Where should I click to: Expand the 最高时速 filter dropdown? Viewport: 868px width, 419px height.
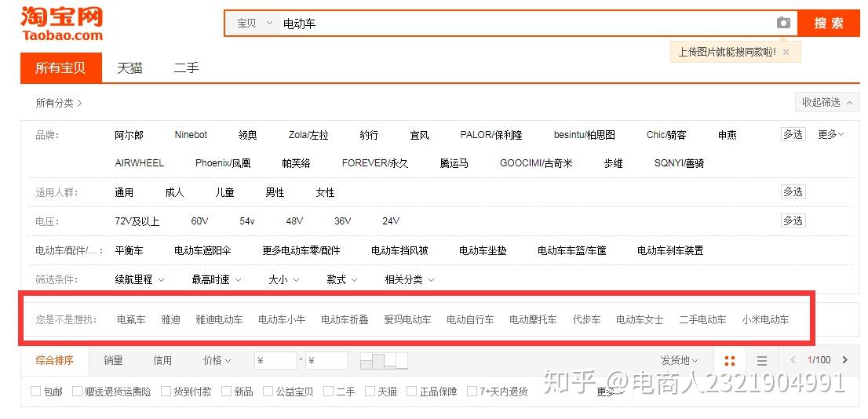coord(217,280)
